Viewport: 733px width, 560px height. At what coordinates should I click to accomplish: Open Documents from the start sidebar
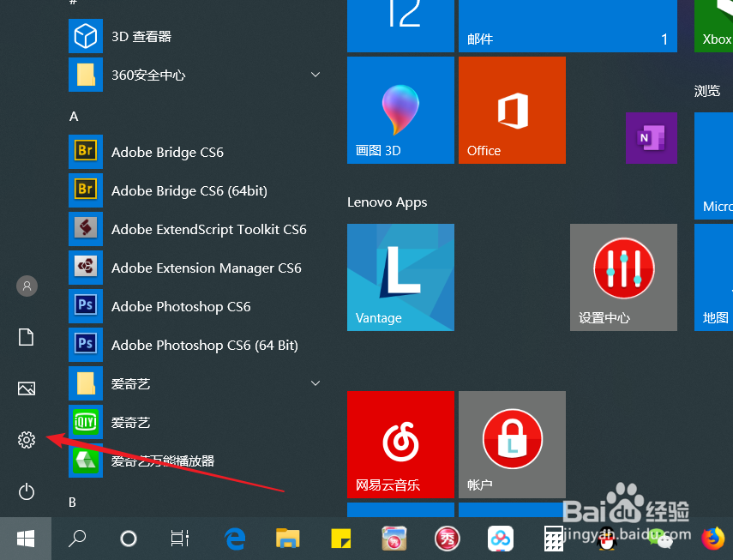click(27, 337)
